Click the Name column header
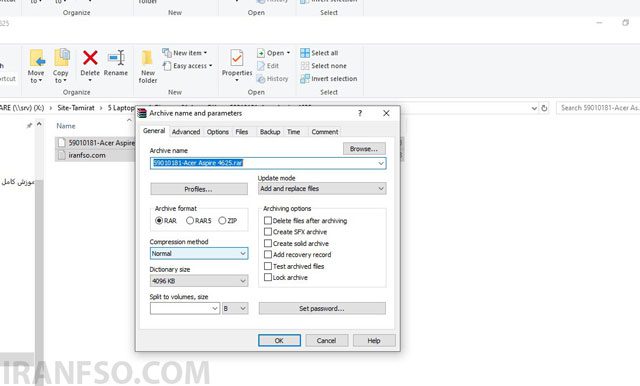 tap(66, 126)
